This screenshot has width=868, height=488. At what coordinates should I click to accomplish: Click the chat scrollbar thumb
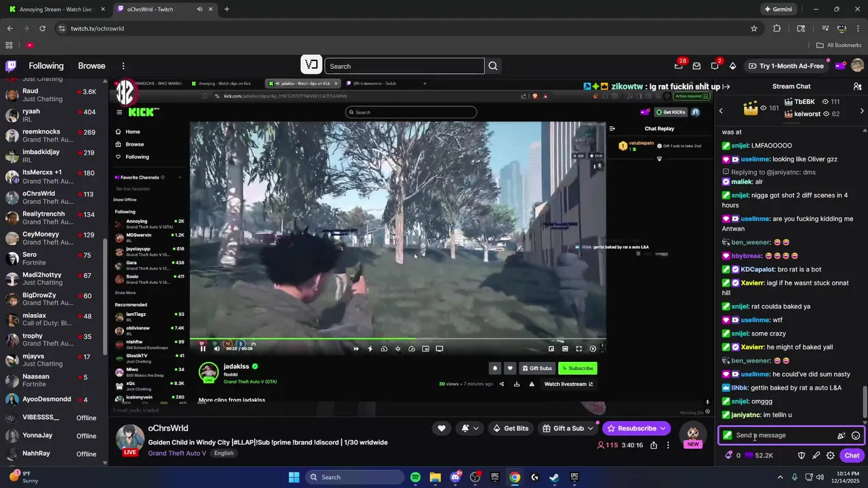click(864, 401)
